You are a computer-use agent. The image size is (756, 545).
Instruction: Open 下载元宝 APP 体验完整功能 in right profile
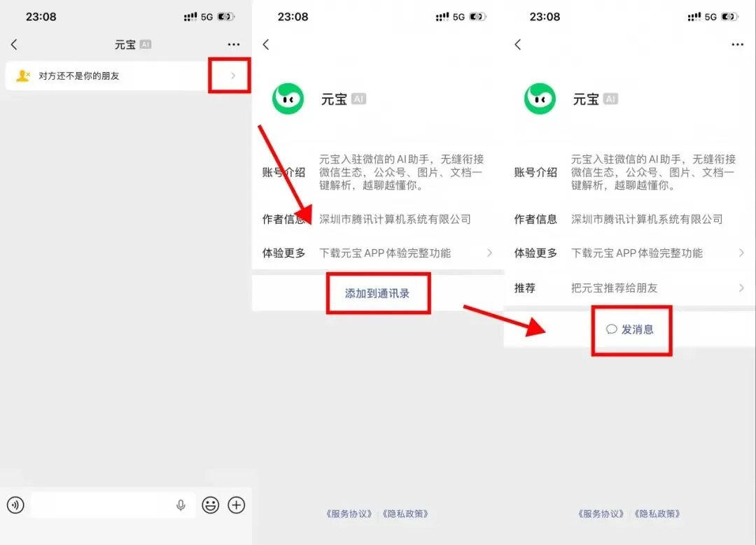coord(637,253)
